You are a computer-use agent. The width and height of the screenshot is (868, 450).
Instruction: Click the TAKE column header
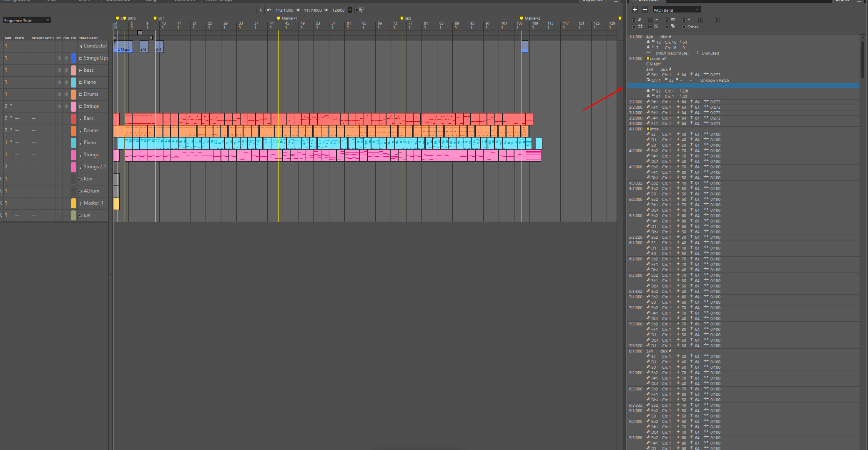click(x=8, y=38)
